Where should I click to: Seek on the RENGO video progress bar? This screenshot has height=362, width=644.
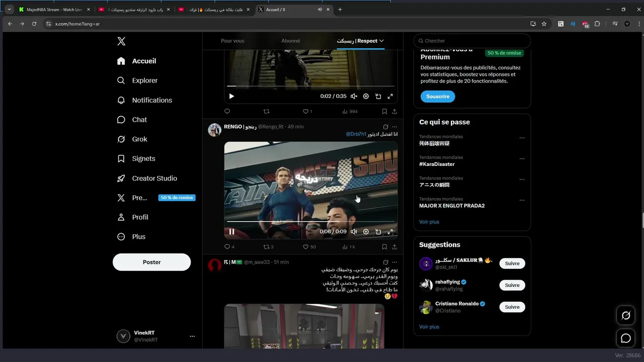click(x=310, y=221)
